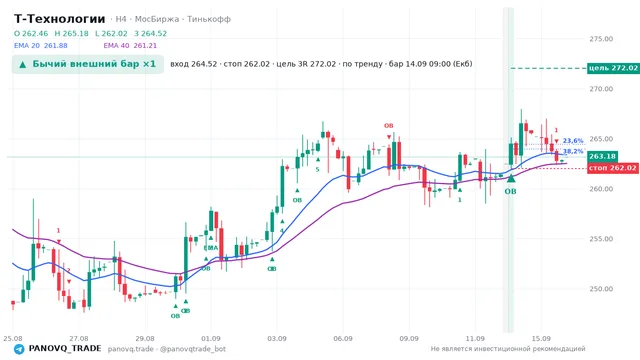The height and width of the screenshot is (360, 640).
Task: Select the стоп 262.02 price tag
Action: 613,168
